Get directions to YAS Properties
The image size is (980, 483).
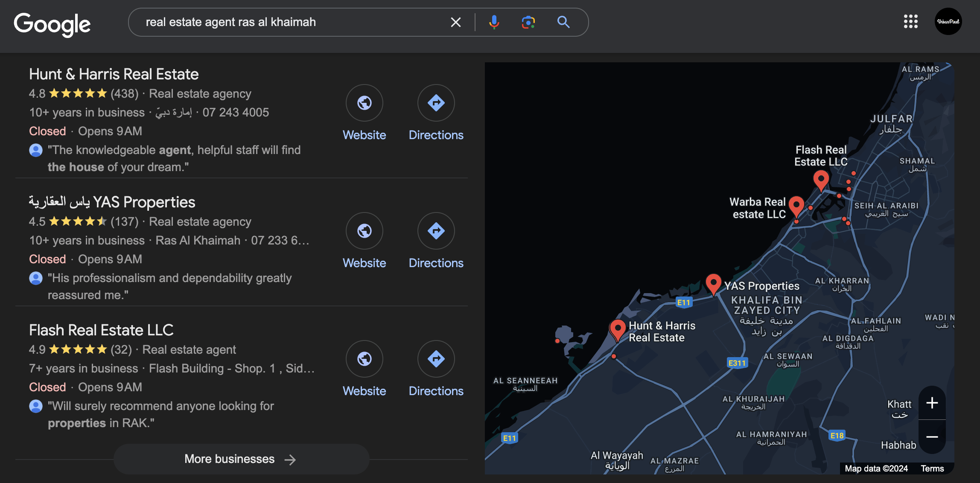coord(436,231)
